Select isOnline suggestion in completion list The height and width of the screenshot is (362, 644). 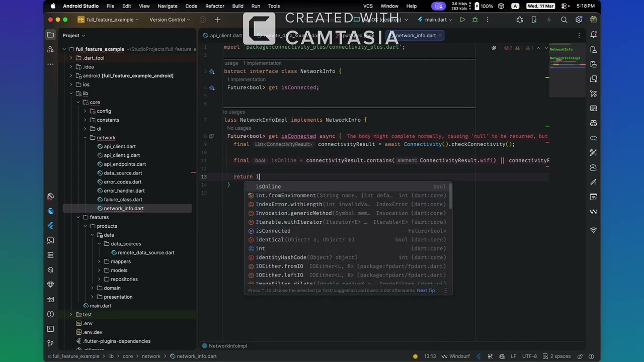(x=348, y=187)
